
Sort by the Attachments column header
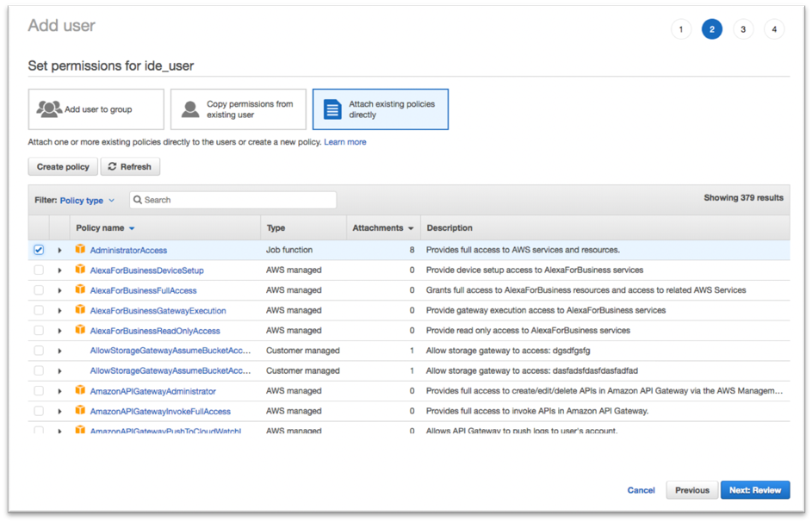382,228
